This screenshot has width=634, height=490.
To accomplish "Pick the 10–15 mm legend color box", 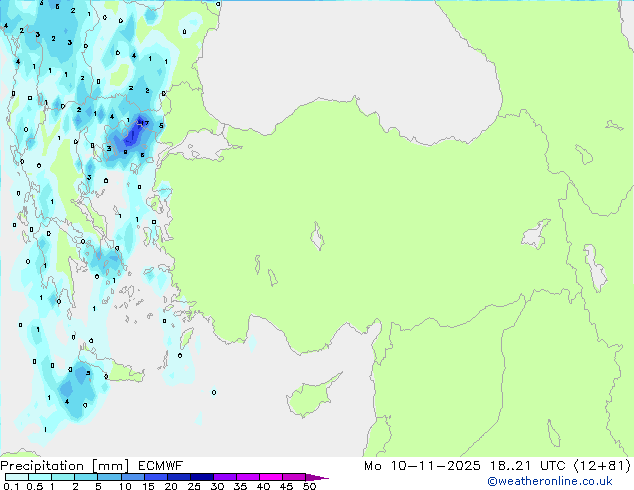I will click(x=132, y=477).
